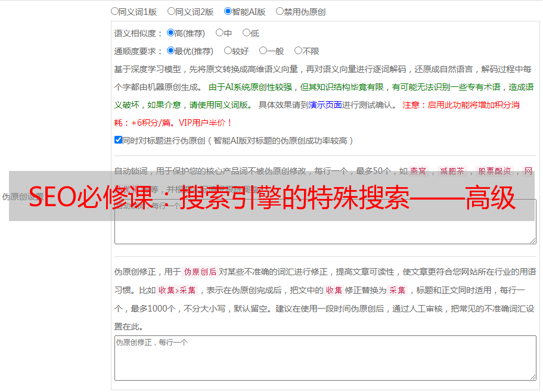Set 通顺度要求 to 一般
This screenshot has width=543, height=392.
(263, 51)
